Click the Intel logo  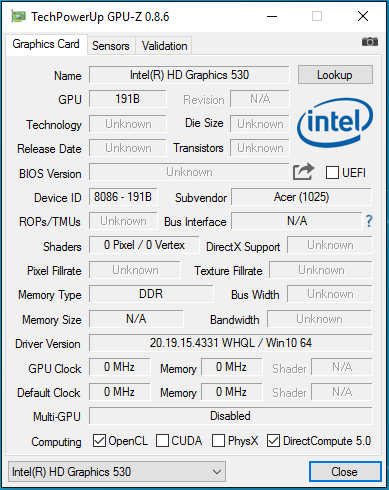click(335, 123)
